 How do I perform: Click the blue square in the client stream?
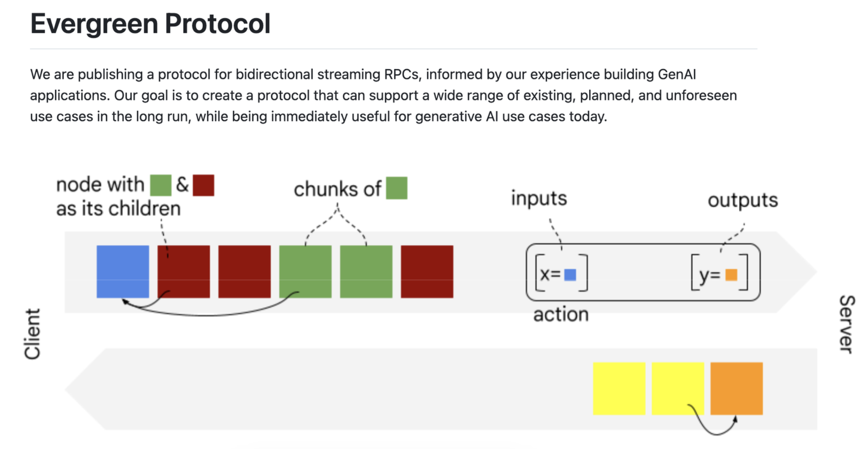coord(123,271)
